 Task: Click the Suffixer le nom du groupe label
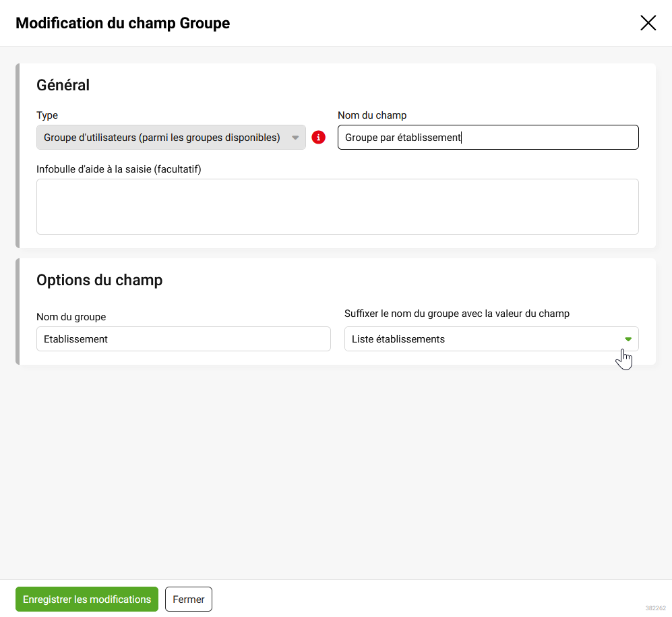pyautogui.click(x=457, y=314)
